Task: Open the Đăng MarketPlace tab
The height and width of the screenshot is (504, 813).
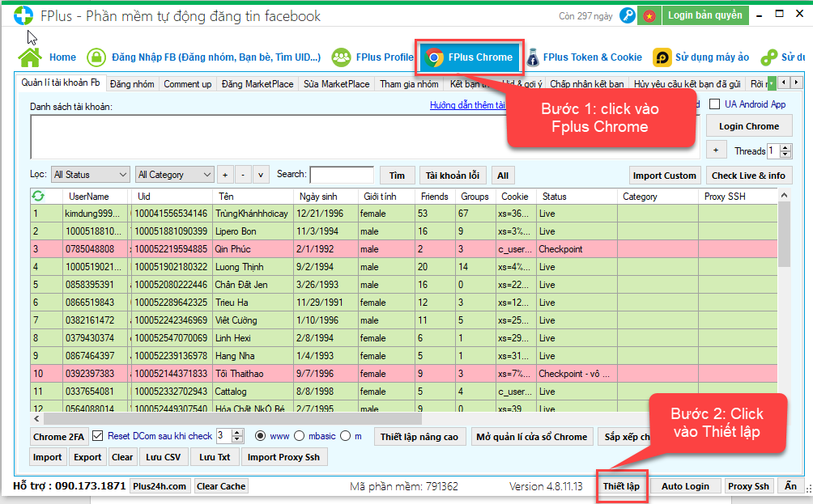Action: 258,84
